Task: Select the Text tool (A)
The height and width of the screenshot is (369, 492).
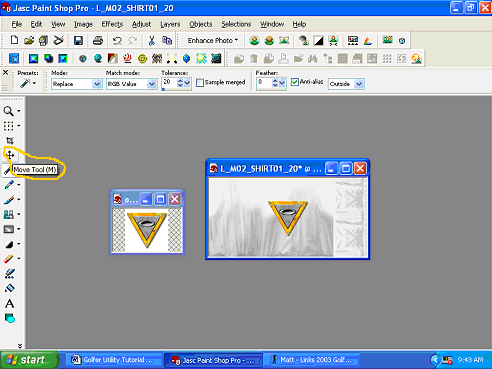Action: (10, 303)
